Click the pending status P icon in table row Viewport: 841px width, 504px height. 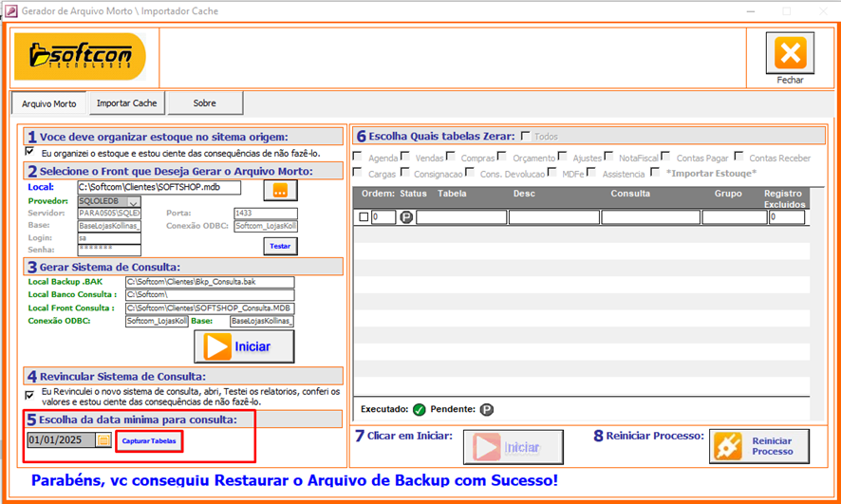406,217
